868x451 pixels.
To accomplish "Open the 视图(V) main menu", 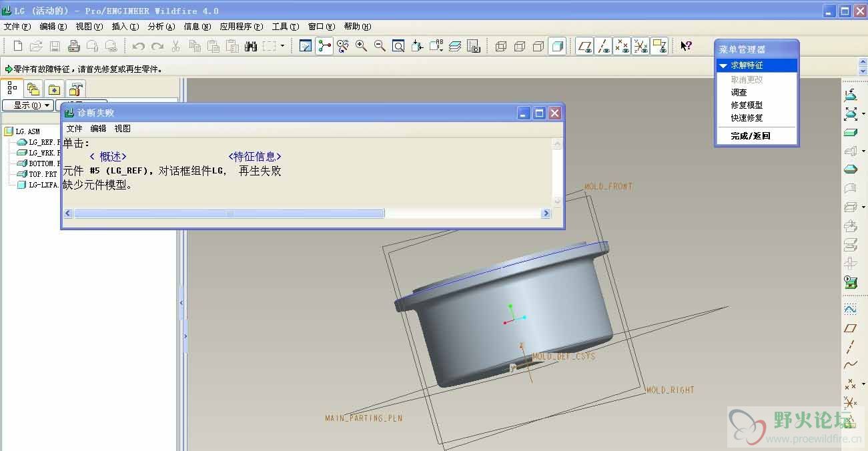I will [x=89, y=27].
